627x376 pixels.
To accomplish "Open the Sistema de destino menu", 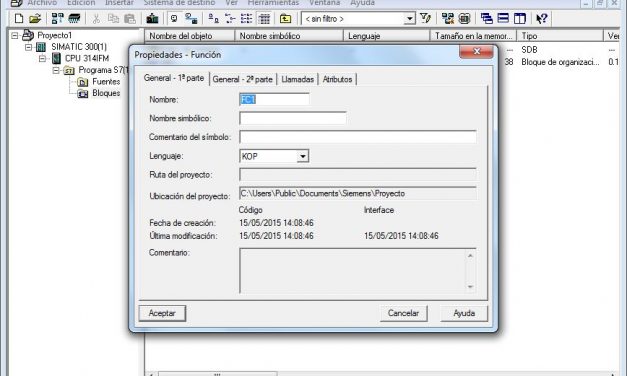I will pyautogui.click(x=179, y=3).
